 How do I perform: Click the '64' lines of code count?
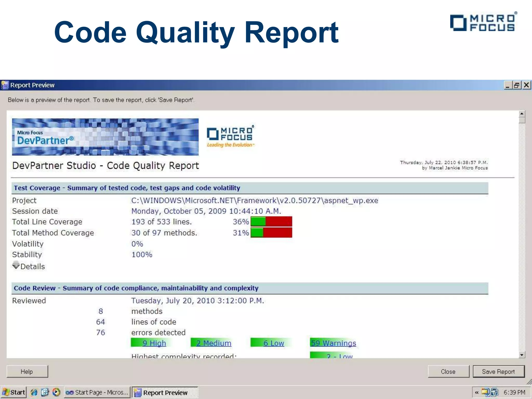[101, 322]
